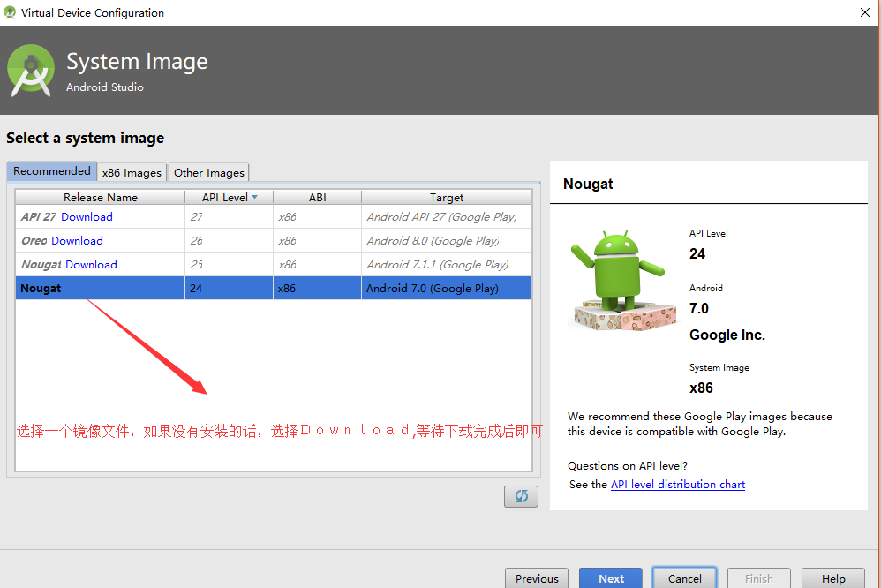Close the Virtual Device Configuration window
This screenshot has width=881, height=588.
(865, 12)
